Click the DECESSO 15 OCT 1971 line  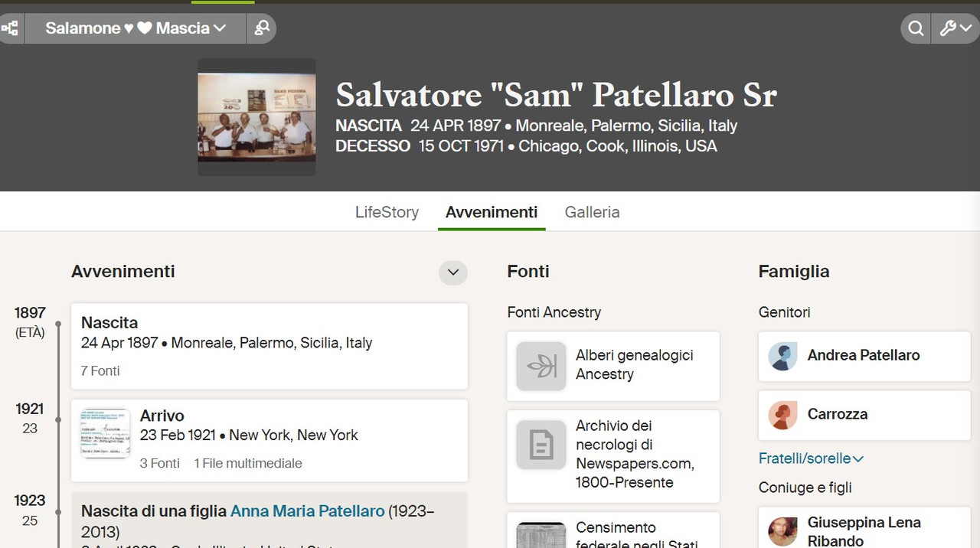(x=526, y=146)
